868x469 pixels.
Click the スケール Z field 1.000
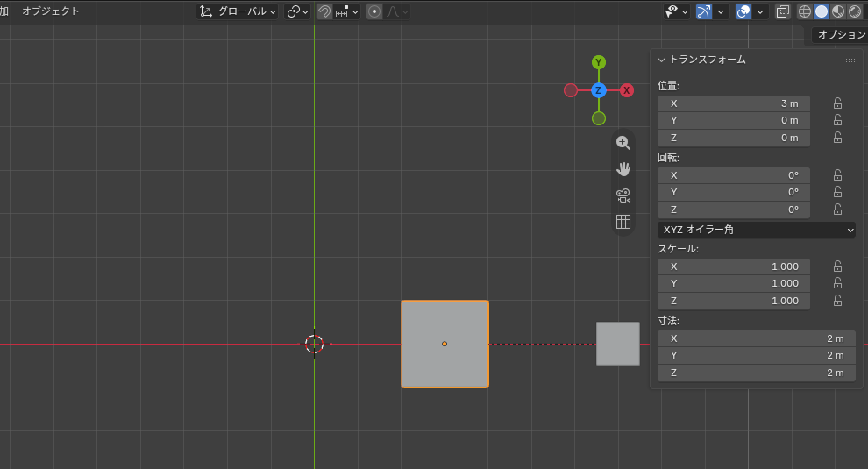(734, 302)
